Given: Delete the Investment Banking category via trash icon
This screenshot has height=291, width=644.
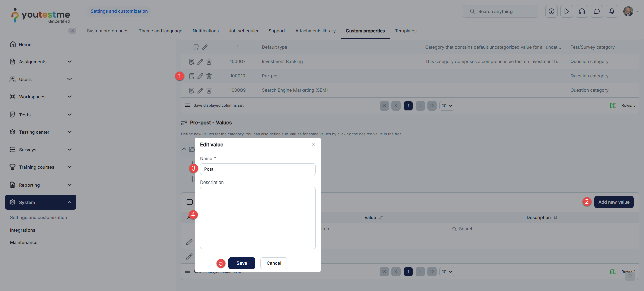Looking at the screenshot, I should pyautogui.click(x=209, y=62).
